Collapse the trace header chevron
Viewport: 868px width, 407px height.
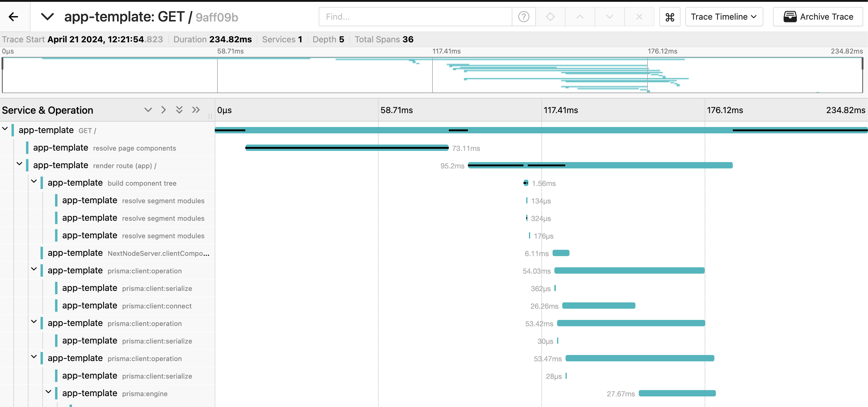click(47, 17)
